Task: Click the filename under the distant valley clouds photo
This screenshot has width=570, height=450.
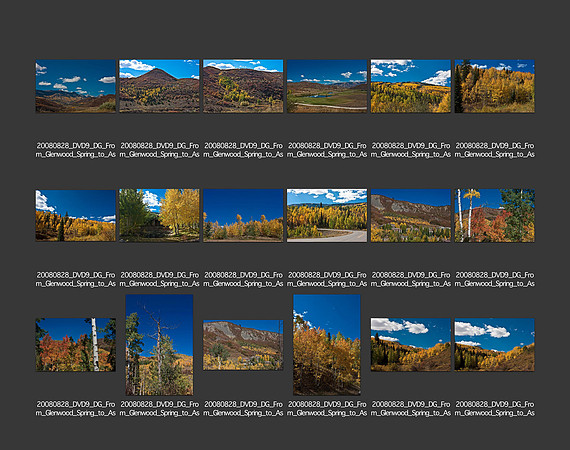Action: tap(76, 150)
